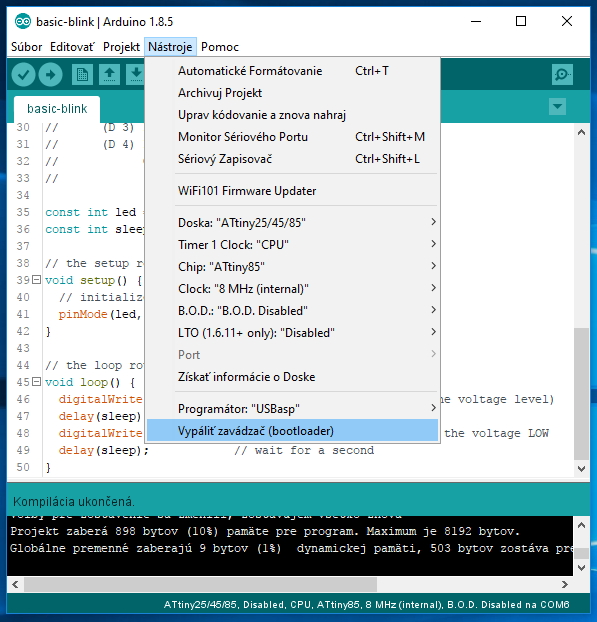597x622 pixels.
Task: Expand the Clock 8 MHz submenu
Action: 306,288
